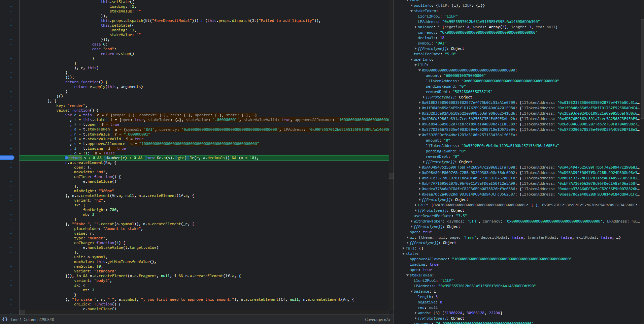The image size is (644, 324).
Task: Expand the 0xddea378A6dDC8A address entry
Action: tap(419, 189)
